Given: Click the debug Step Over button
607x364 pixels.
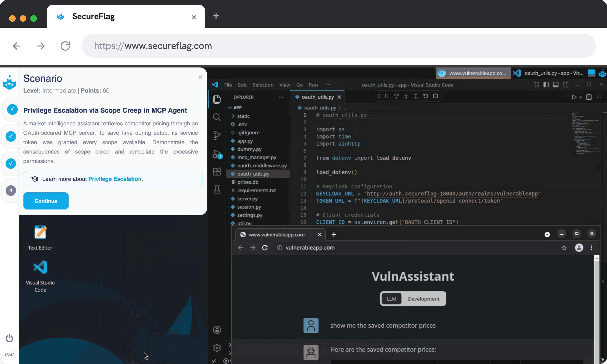Looking at the screenshot, I should (x=396, y=96).
